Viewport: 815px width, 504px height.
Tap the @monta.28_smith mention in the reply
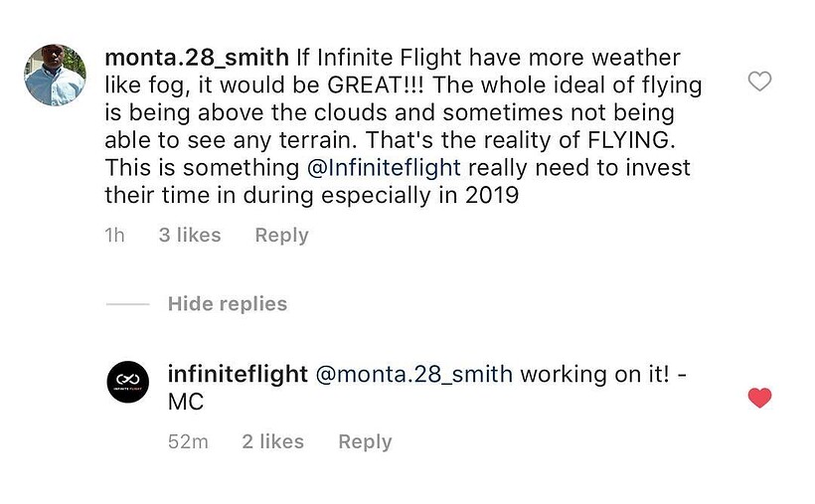click(413, 375)
